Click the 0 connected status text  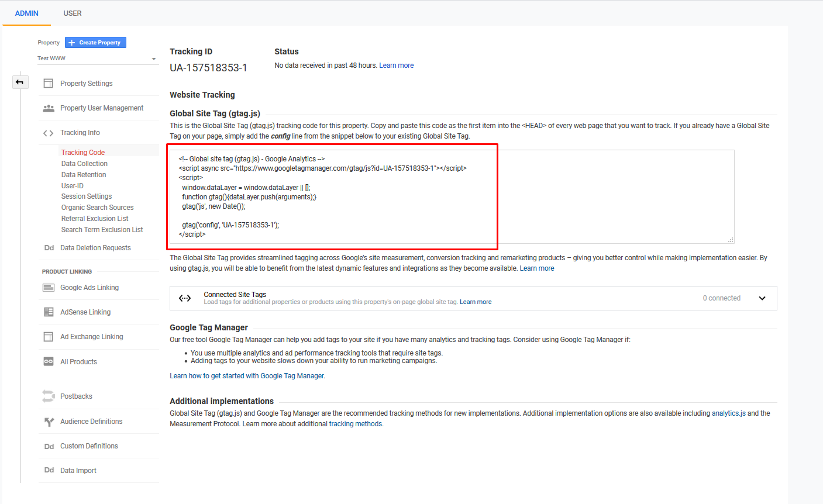pos(722,298)
